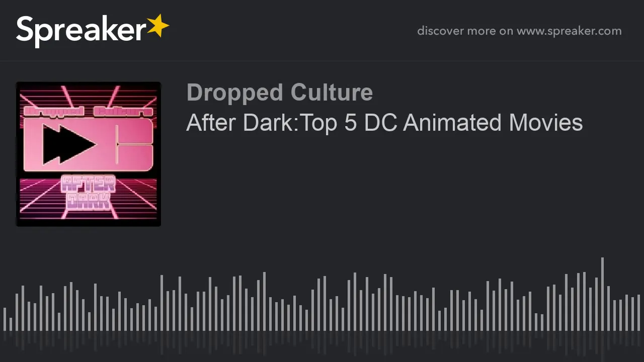Seek to the last waveform bar

click(x=638, y=313)
